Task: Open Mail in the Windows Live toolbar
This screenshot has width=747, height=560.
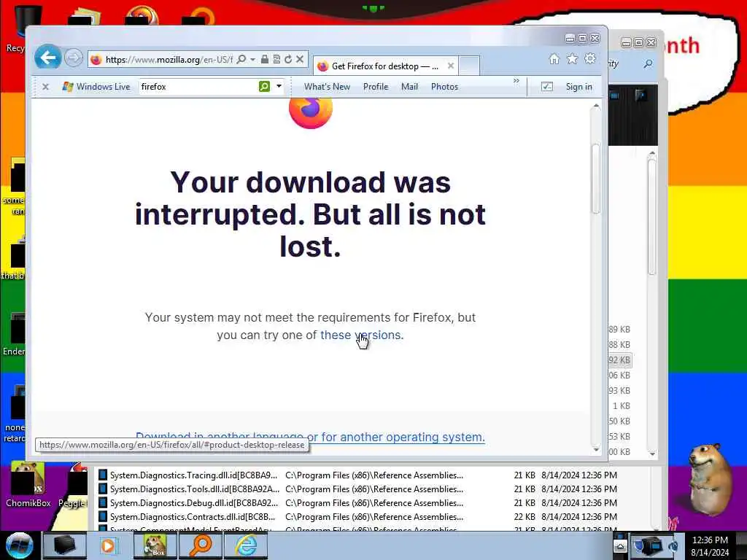Action: [x=409, y=87]
